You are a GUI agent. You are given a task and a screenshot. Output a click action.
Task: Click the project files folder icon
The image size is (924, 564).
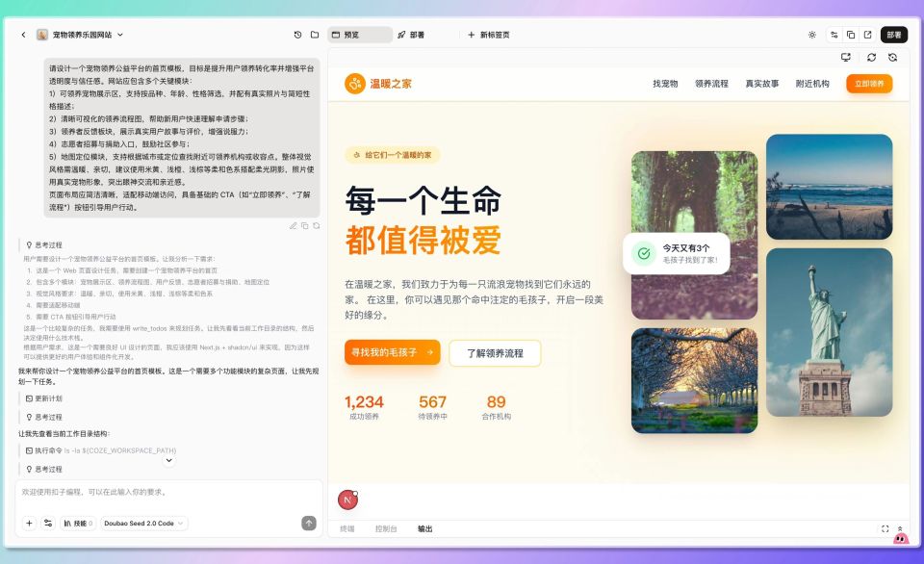point(315,33)
